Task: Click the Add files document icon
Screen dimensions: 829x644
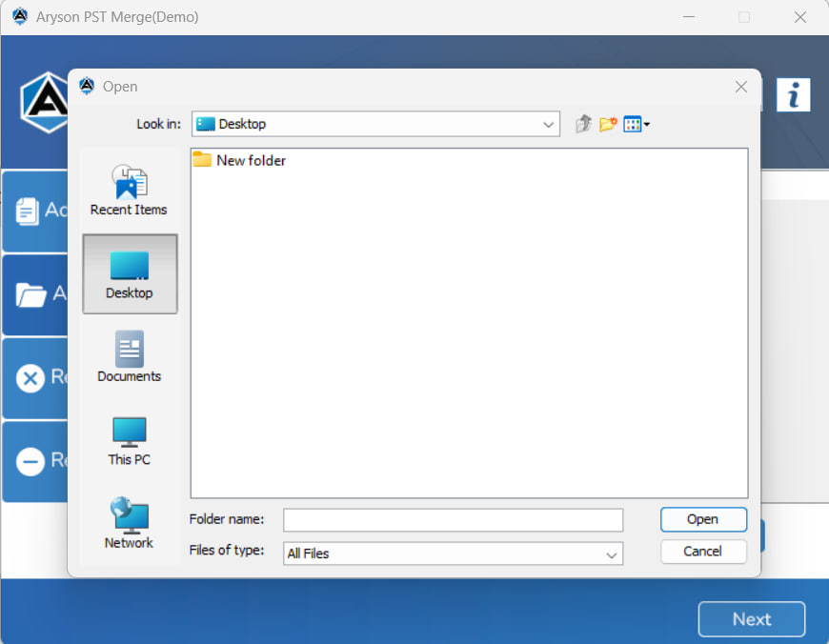Action: click(27, 211)
